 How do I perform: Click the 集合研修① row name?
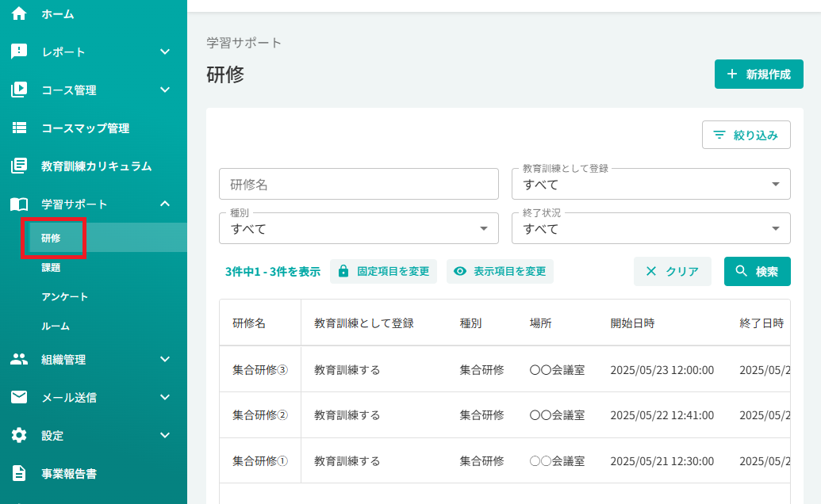click(x=260, y=461)
